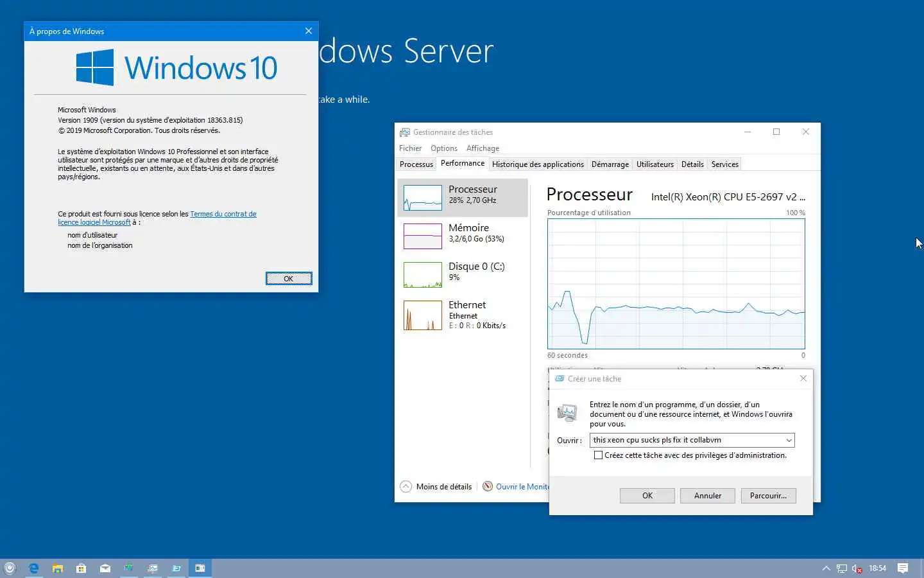924x578 pixels.
Task: Click the Task Manager title bar icon
Action: pos(404,132)
